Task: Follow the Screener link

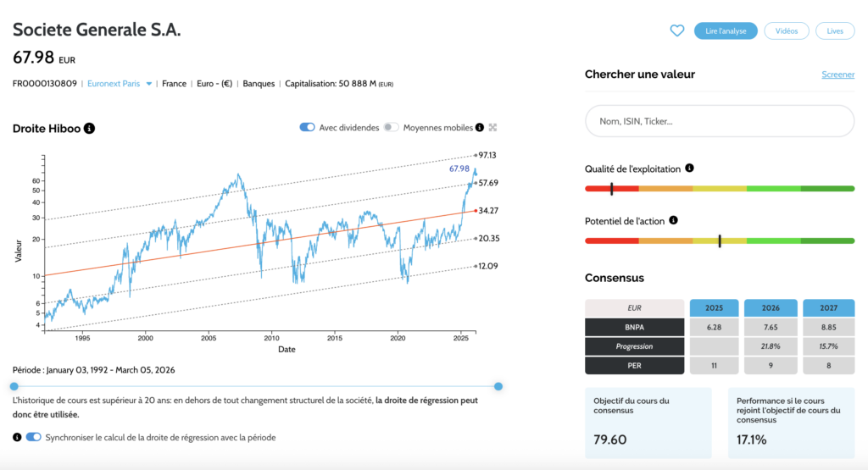Action: pyautogui.click(x=837, y=75)
